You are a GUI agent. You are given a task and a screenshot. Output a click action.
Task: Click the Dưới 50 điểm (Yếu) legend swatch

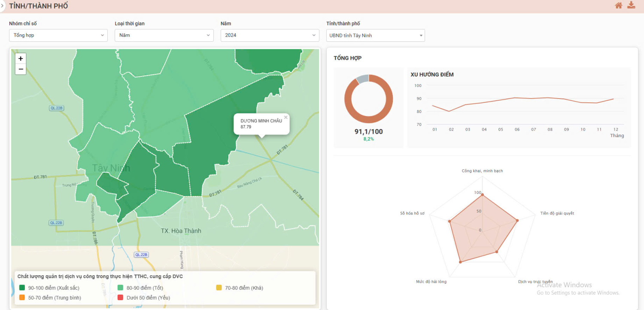(x=121, y=297)
